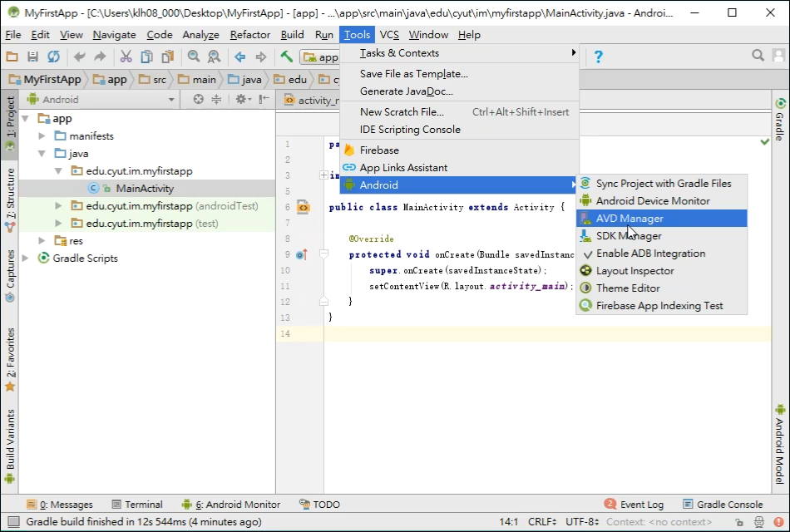Open the Event Log button

634,505
